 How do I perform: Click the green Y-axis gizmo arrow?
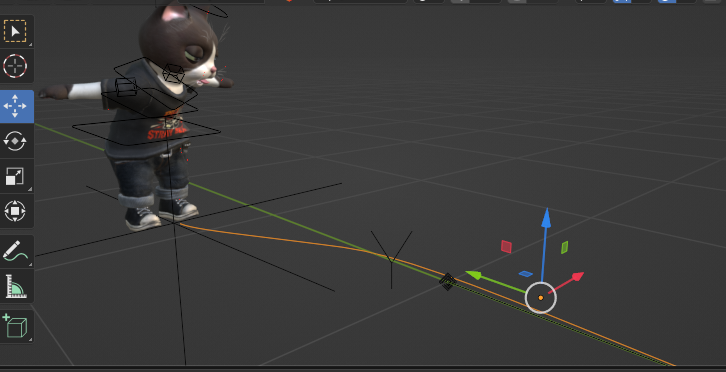[474, 275]
